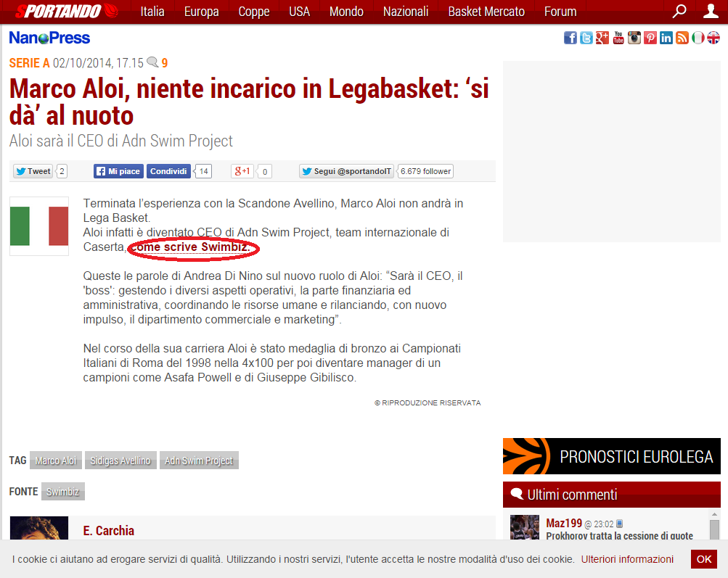Image resolution: width=728 pixels, height=578 pixels.
Task: Visit the Facebook social icon
Action: click(570, 38)
